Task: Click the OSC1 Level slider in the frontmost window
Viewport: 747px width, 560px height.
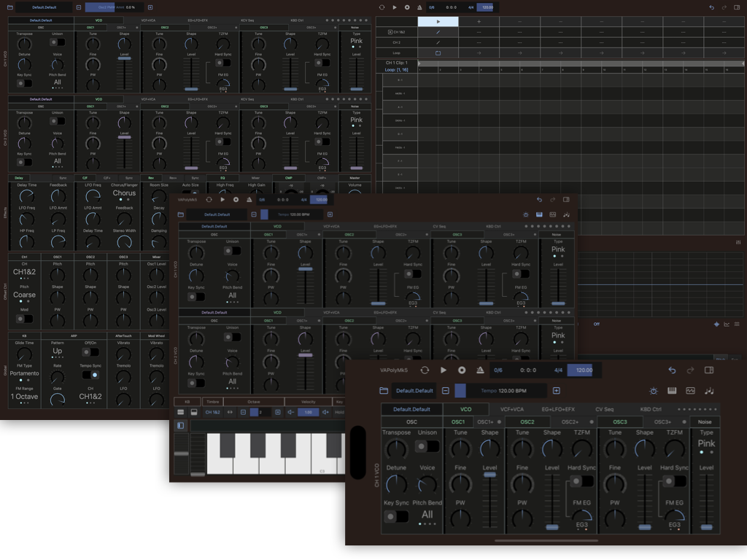Action: tap(489, 475)
